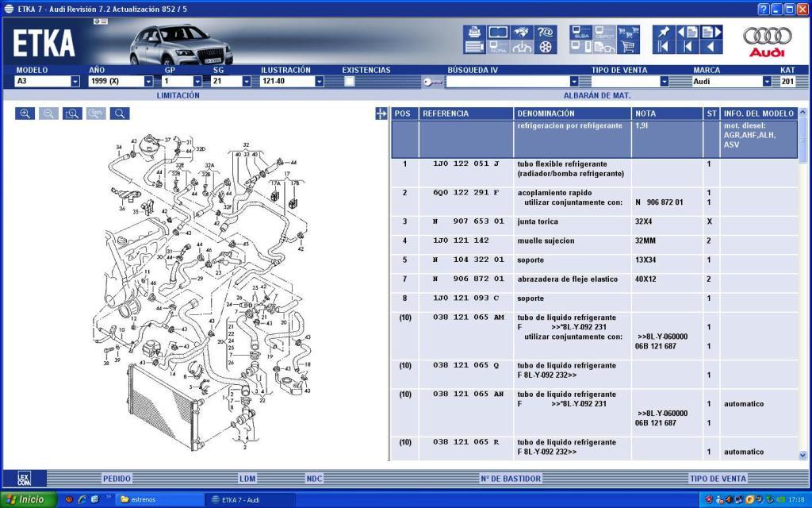Viewport: 812px width, 508px height.
Task: Open the ELSA workstation icon
Action: click(x=581, y=32)
